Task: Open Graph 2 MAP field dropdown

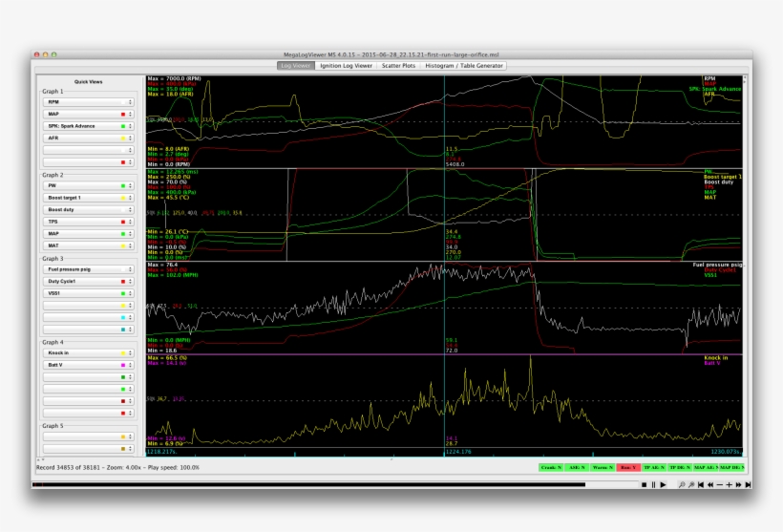Action: (x=89, y=234)
